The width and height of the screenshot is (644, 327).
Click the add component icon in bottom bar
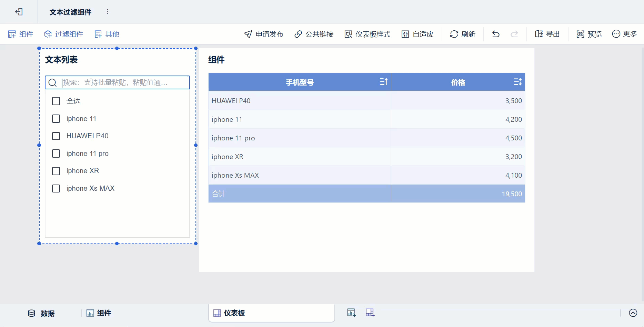[351, 313]
